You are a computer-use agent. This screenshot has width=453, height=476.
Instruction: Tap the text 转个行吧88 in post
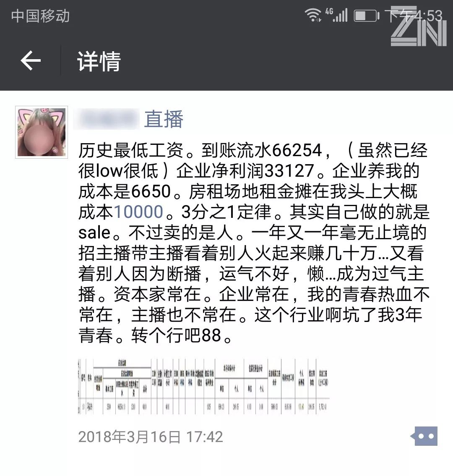[x=176, y=335]
